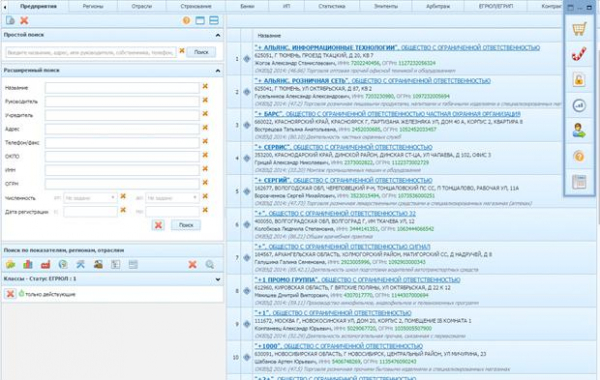Click into the Телефон/факс input field

[122, 142]
